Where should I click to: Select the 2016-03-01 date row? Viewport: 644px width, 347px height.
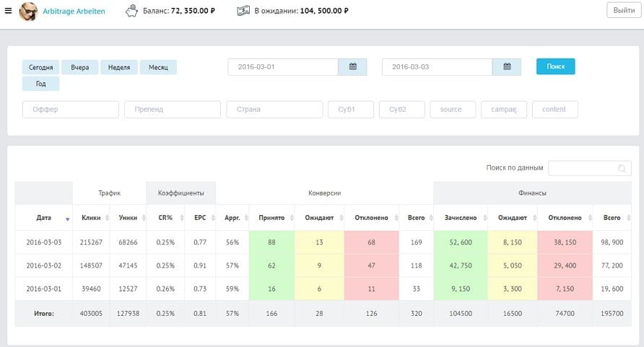click(323, 289)
